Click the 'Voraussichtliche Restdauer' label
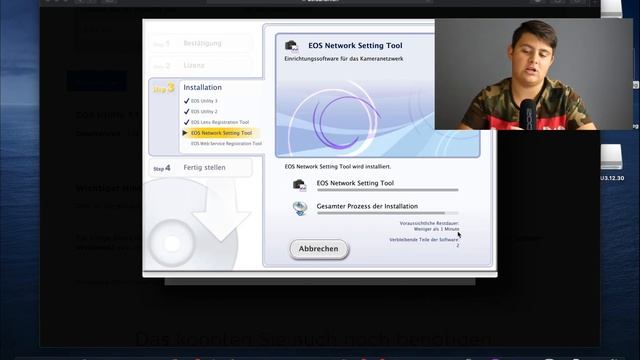 coord(429,223)
